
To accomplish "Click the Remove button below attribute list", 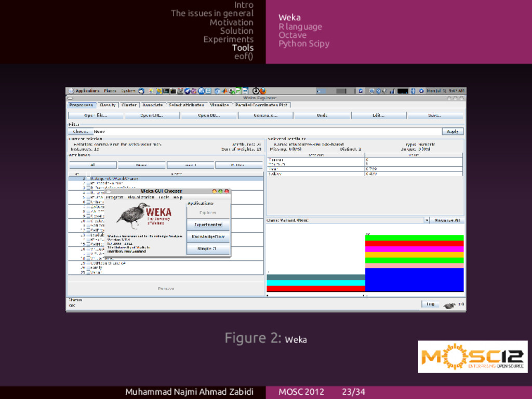I will coord(166,288).
